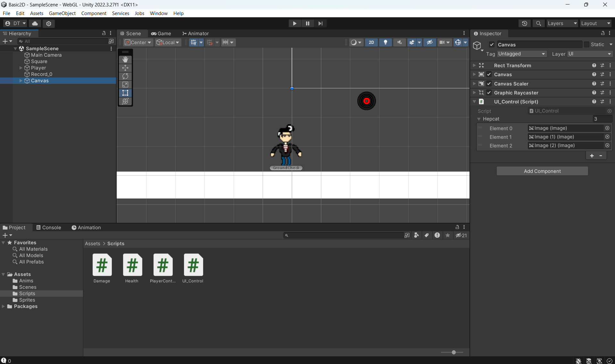Expand the Player object in Hierarchy
615x364 pixels.
(x=21, y=68)
